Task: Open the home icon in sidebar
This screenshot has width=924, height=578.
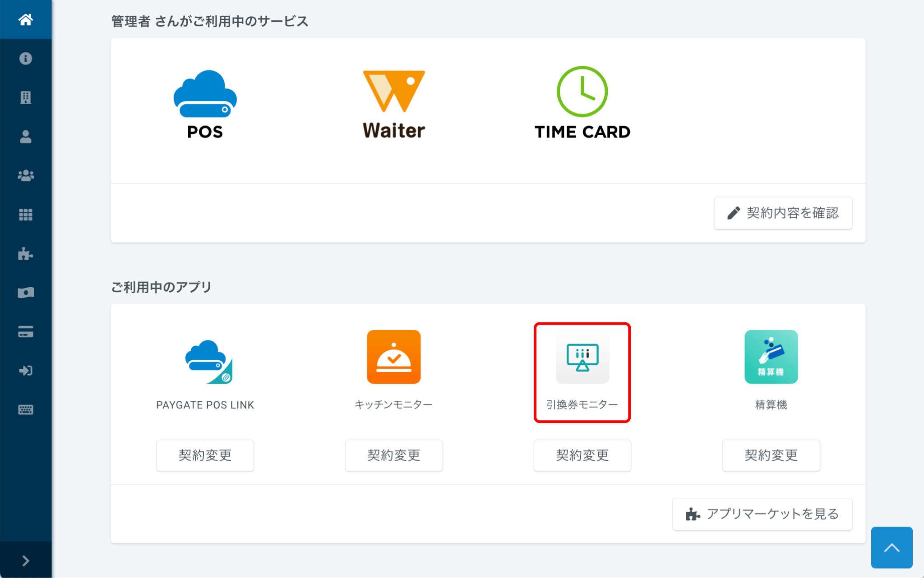Action: point(26,19)
